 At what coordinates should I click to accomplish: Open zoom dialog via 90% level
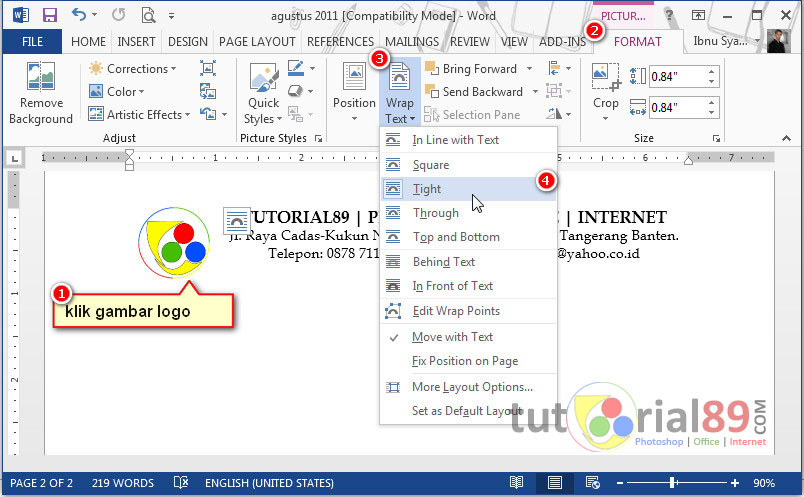(x=764, y=483)
